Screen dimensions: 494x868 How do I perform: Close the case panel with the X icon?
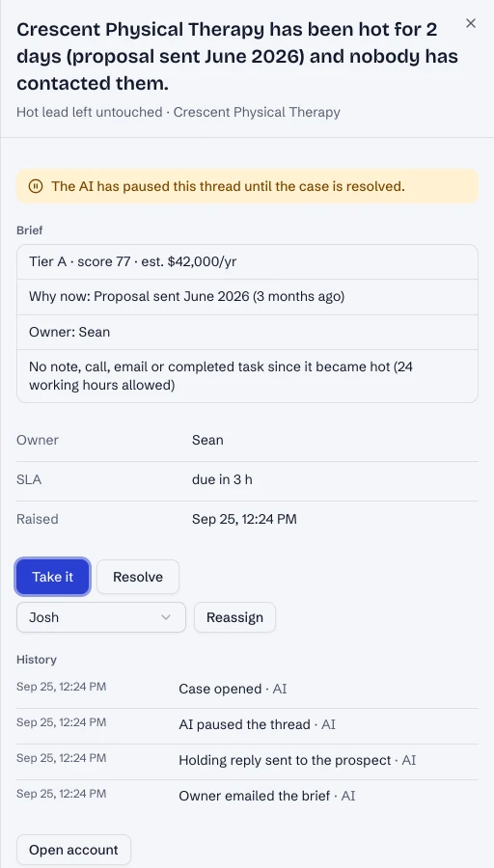pos(471,23)
